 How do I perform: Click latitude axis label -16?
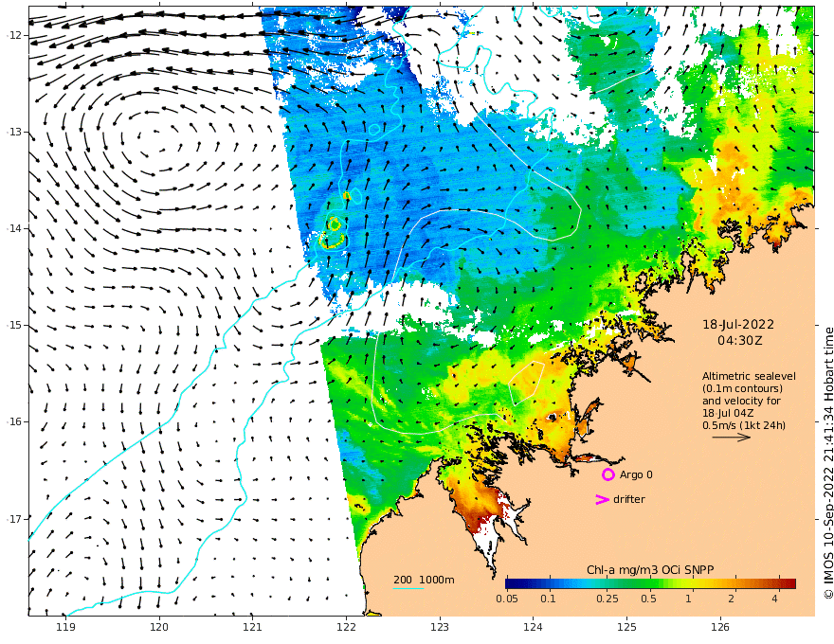click(x=12, y=421)
